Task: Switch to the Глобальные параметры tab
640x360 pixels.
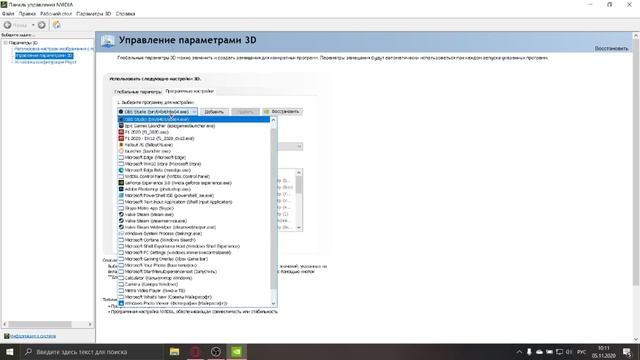Action: click(138, 91)
